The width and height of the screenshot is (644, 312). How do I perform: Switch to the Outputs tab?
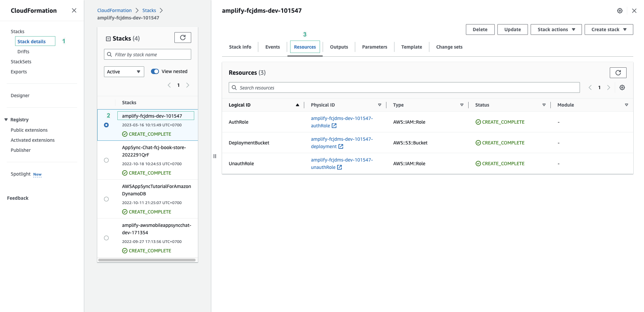(339, 47)
